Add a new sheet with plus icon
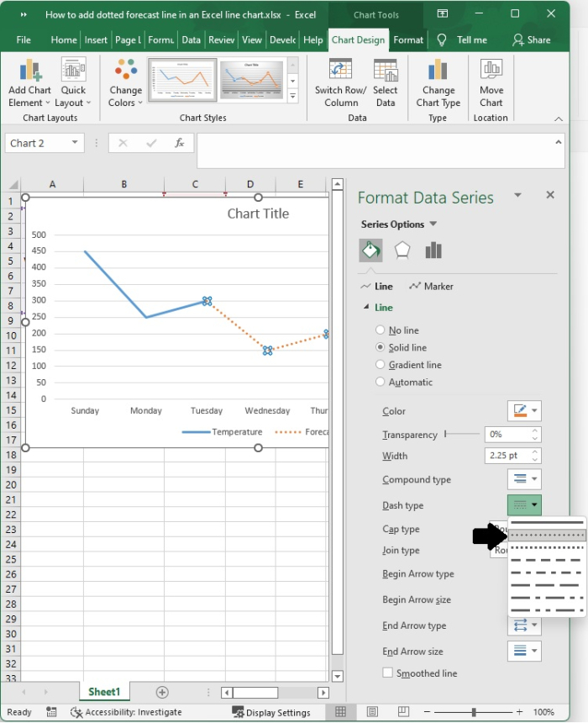 tap(162, 692)
